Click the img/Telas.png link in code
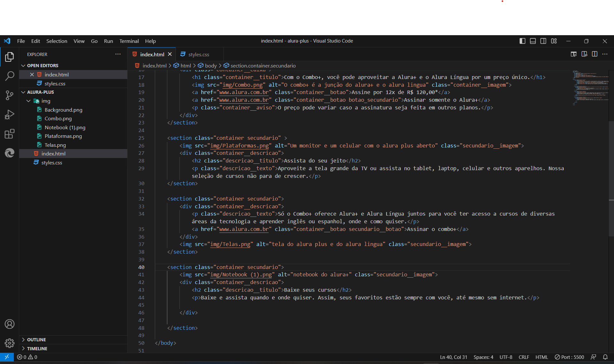 230,244
